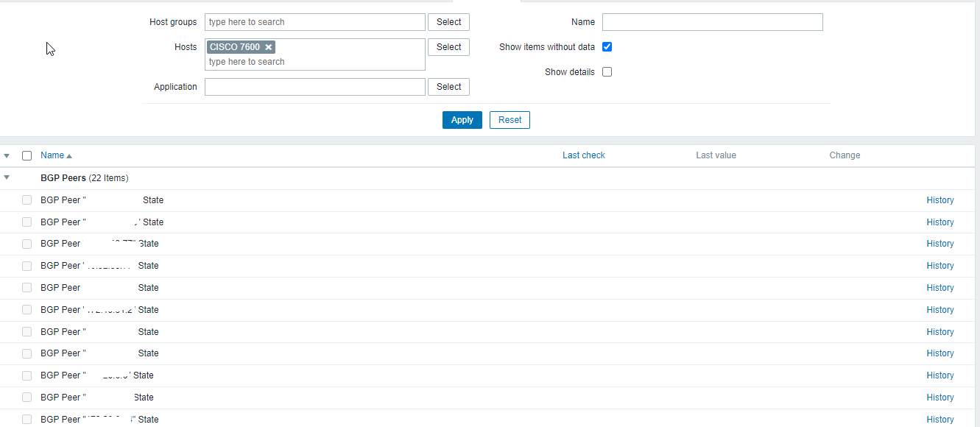
Task: Open Select dialog for Application
Action: click(x=448, y=87)
